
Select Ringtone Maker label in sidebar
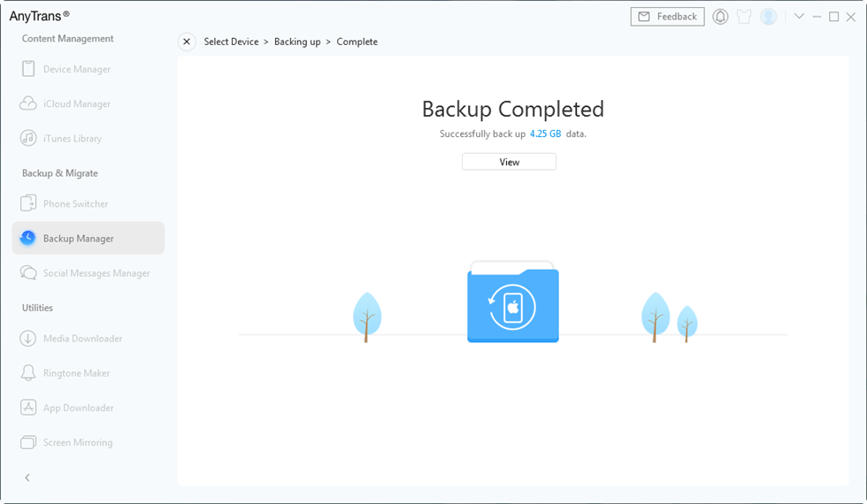point(76,373)
